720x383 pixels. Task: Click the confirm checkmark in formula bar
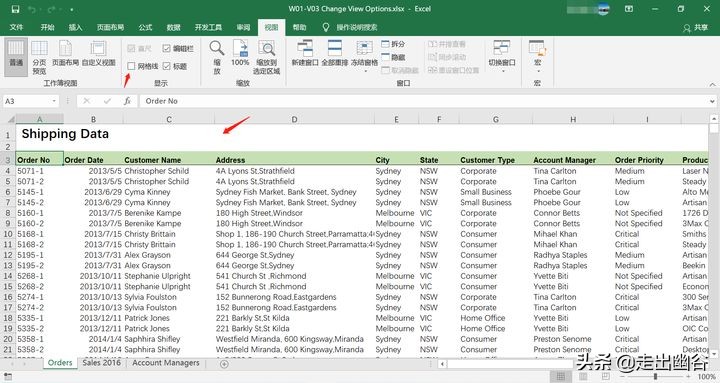coord(107,101)
